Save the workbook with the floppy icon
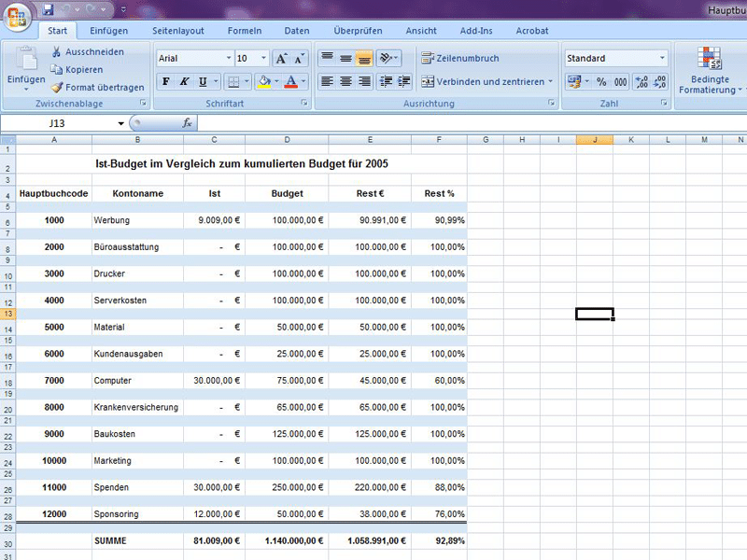Screen dimensions: 747x560 [49, 8]
